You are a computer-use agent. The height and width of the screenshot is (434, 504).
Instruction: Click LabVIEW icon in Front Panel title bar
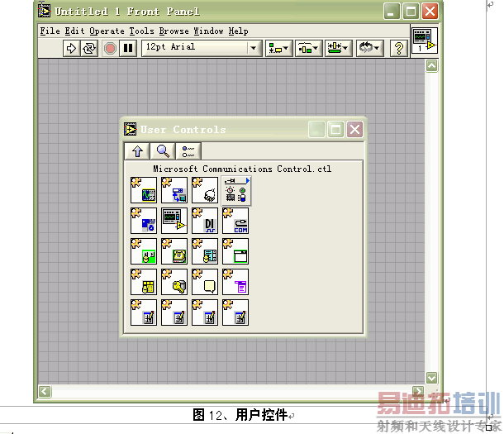45,11
